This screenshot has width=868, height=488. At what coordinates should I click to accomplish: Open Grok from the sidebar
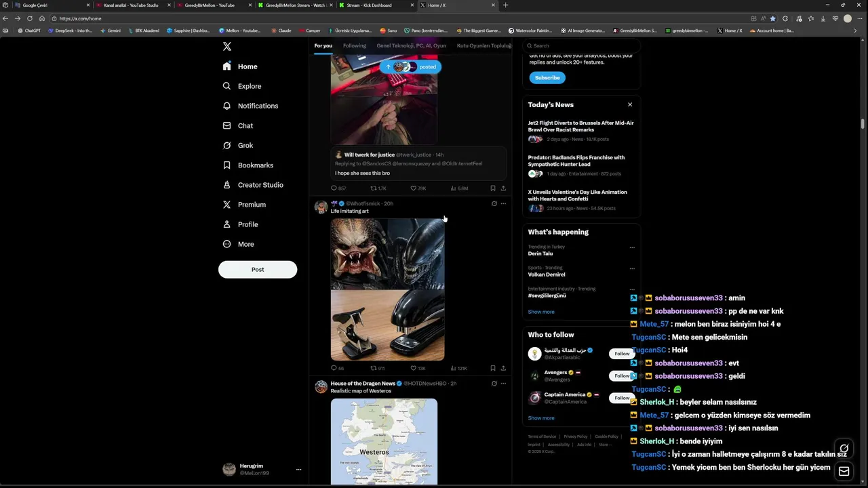point(238,145)
